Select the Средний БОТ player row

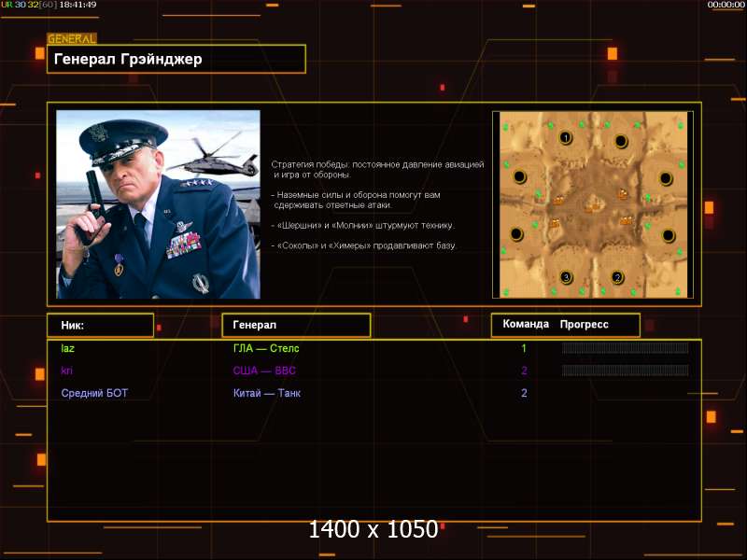pos(94,393)
